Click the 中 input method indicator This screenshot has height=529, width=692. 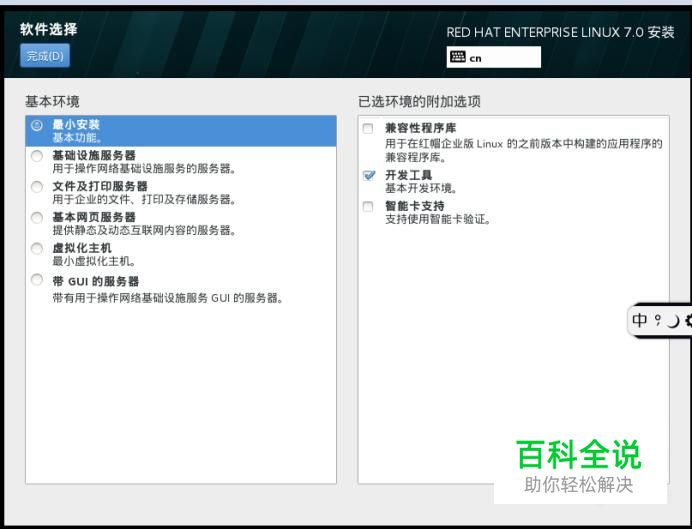tap(639, 320)
